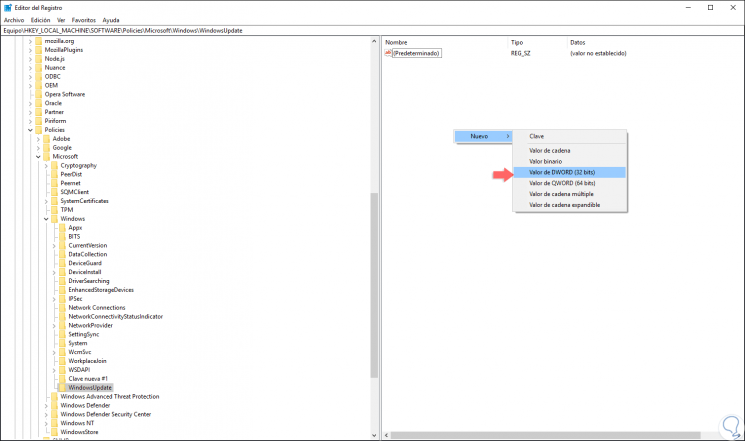Click the Datos column header
The image size is (745, 441).
tap(578, 42)
